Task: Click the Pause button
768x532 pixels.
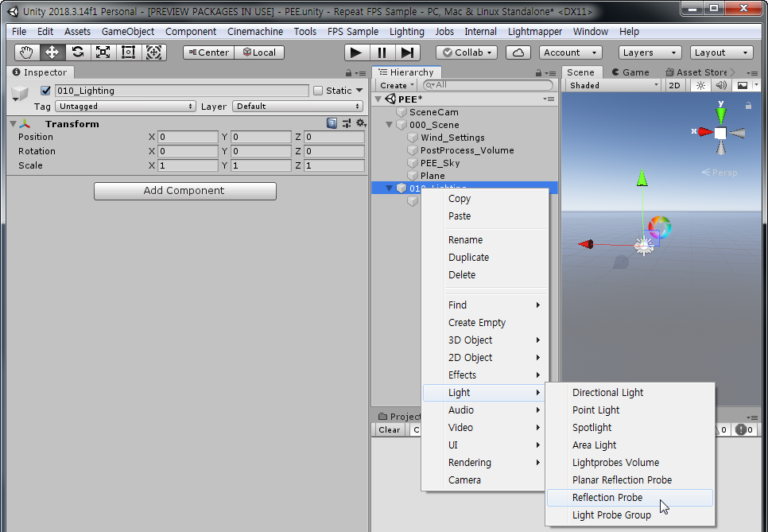Action: [x=382, y=52]
